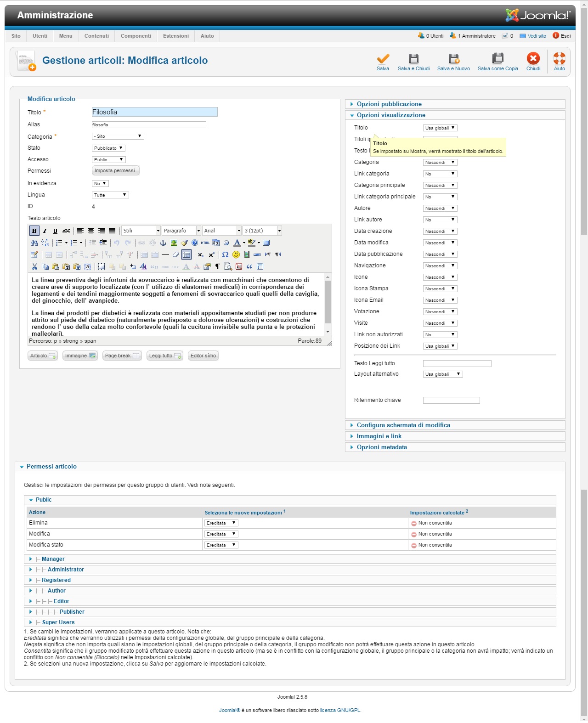This screenshot has width=588, height=723.
Task: Click the Imposta permessi button
Action: pyautogui.click(x=115, y=170)
